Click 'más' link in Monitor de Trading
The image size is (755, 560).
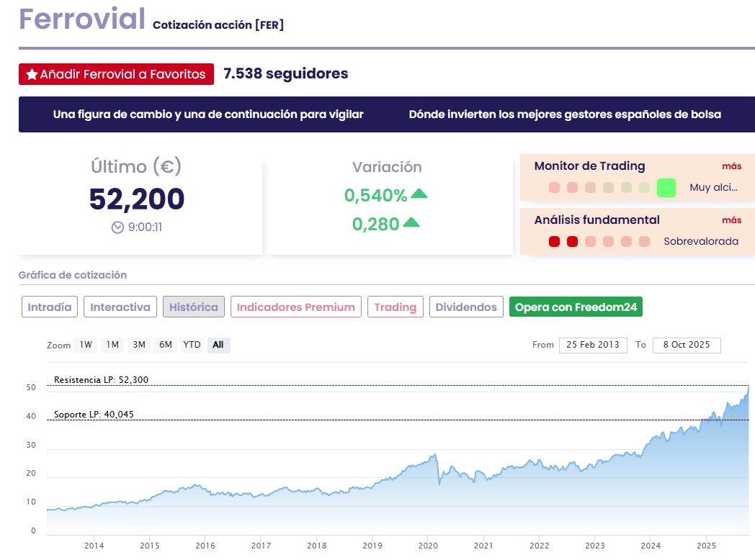pyautogui.click(x=731, y=166)
